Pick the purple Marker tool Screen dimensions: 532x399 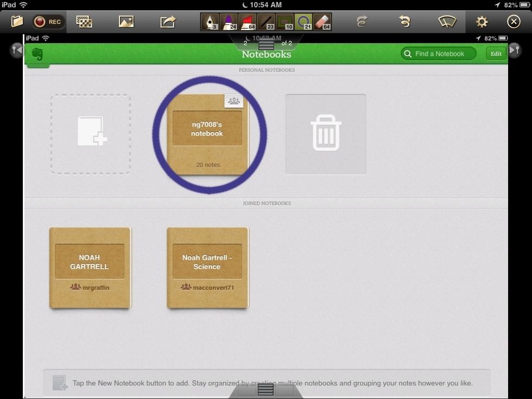point(229,21)
